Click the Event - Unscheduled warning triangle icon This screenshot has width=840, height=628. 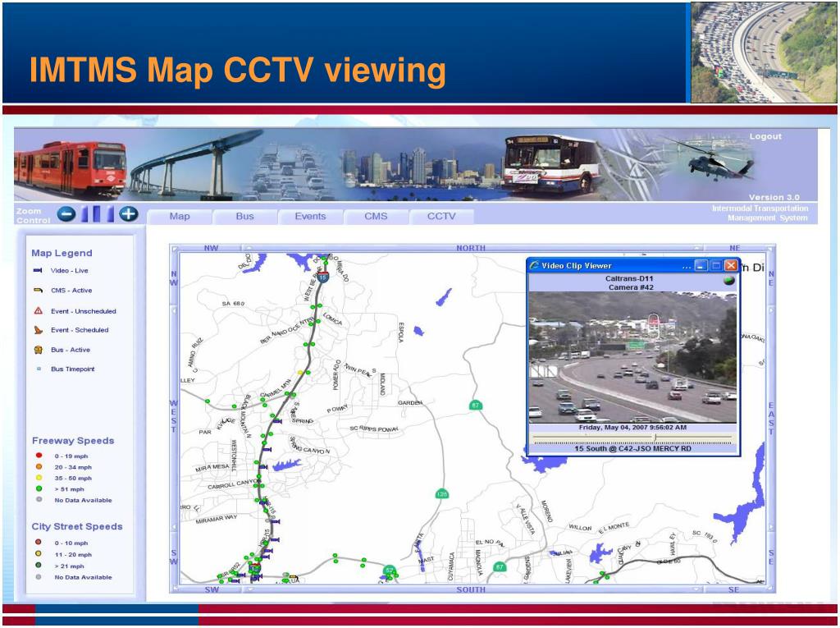click(38, 310)
